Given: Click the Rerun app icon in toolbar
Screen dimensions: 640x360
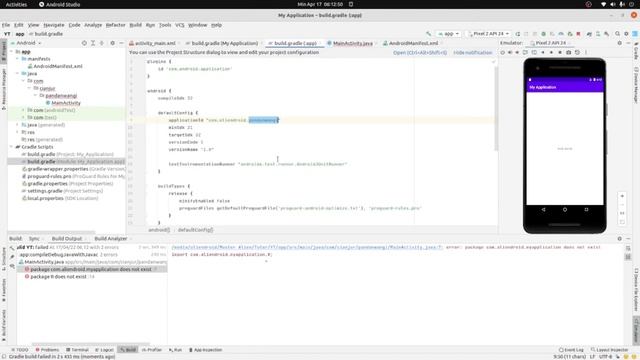Looking at the screenshot, I should [x=518, y=34].
